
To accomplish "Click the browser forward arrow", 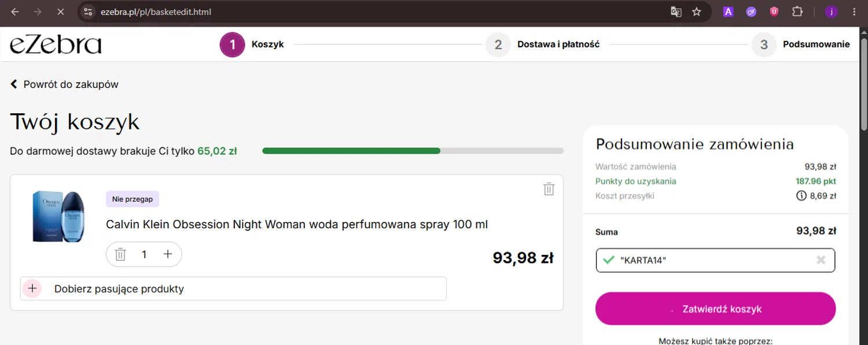I will [x=38, y=12].
